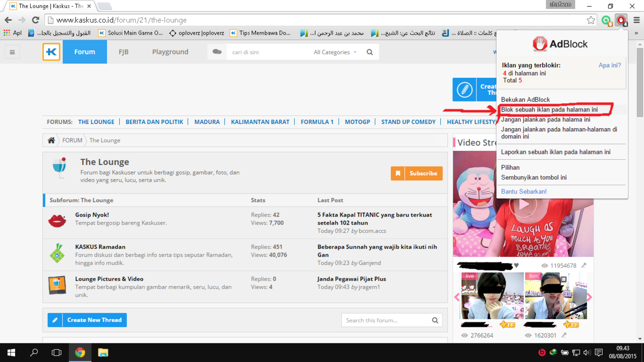Select Bekukan AdBlock in the popup
This screenshot has height=362, width=644.
(x=525, y=100)
